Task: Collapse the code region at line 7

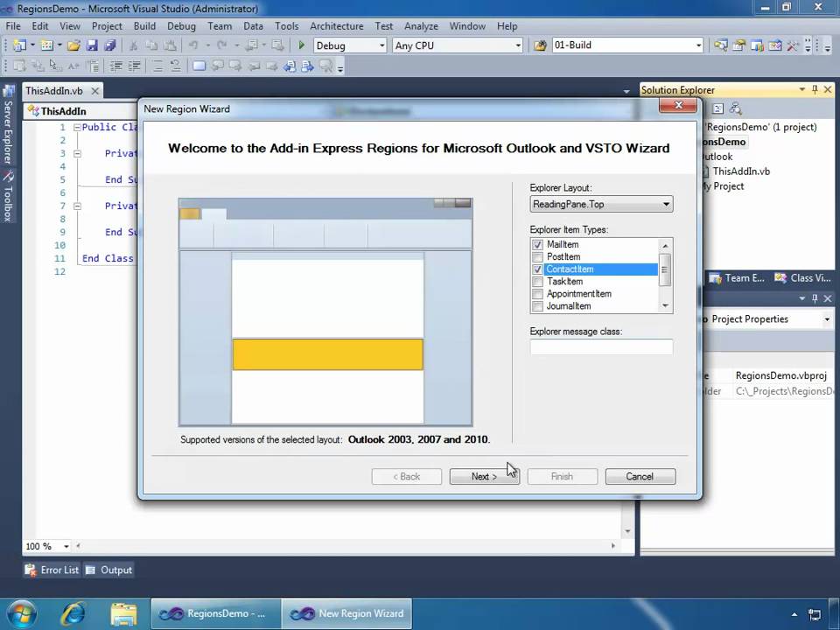Action: coord(77,206)
